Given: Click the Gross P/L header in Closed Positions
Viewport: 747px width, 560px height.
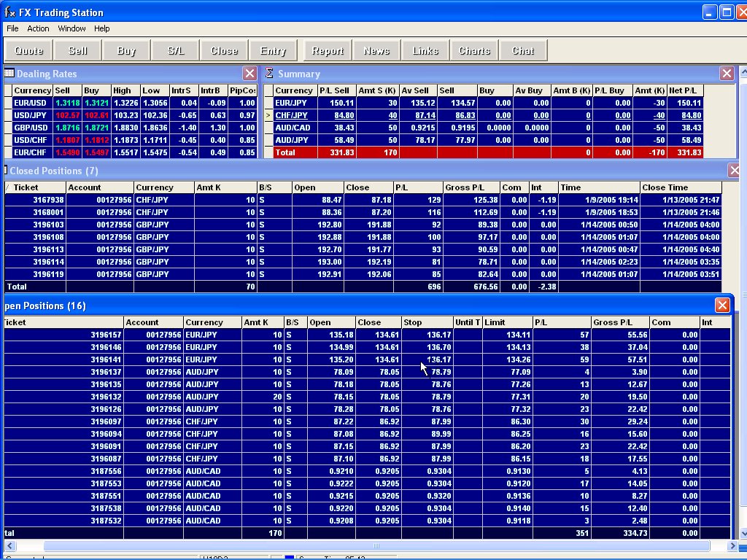Looking at the screenshot, I should coord(471,187).
